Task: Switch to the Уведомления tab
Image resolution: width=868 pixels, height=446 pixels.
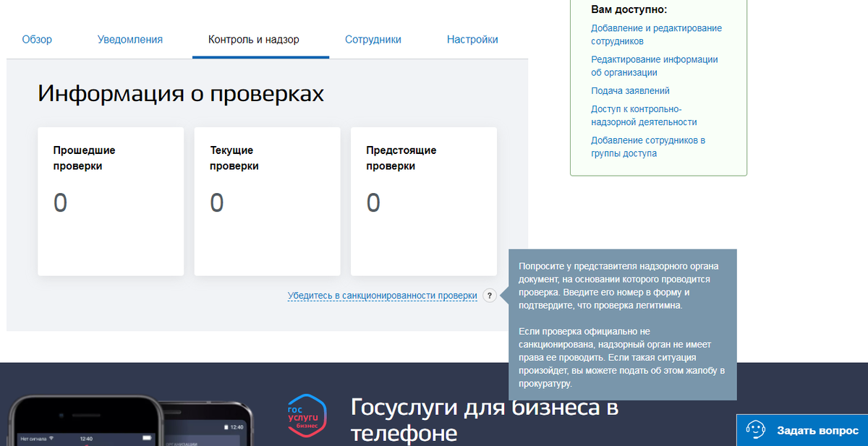Action: coord(130,40)
